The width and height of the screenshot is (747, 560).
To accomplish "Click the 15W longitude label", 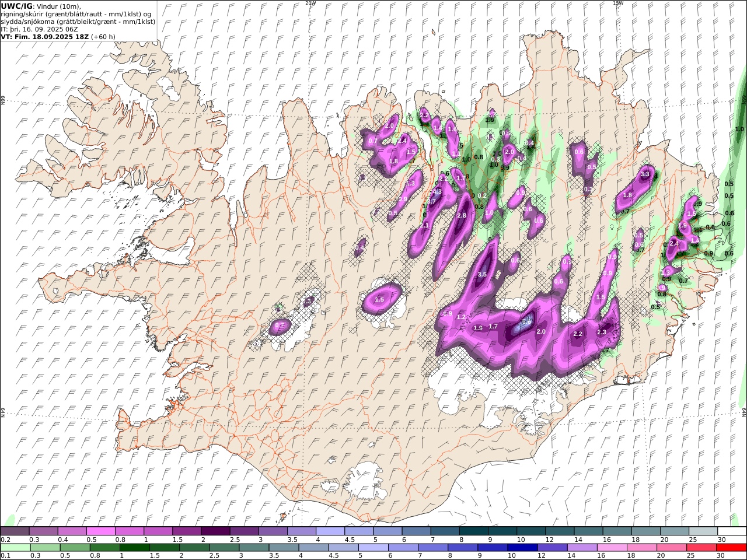I will 618,3.
